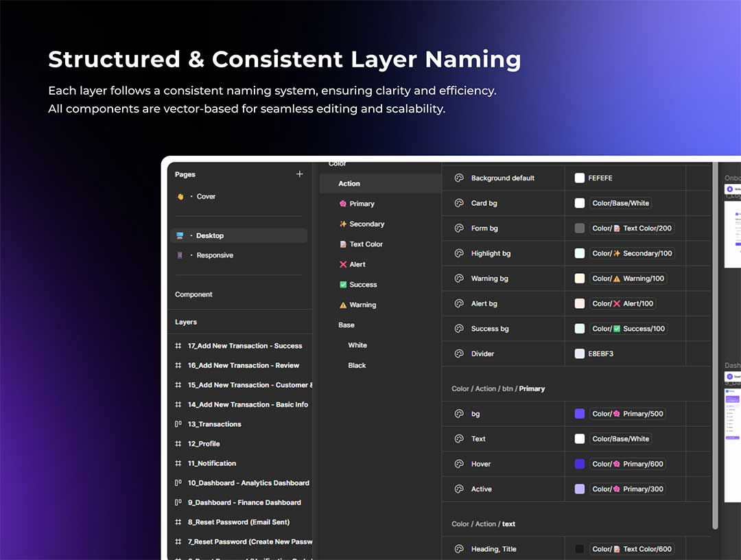The height and width of the screenshot is (560, 741).
Task: Click the palette icon beside Hover variable
Action: point(459,464)
